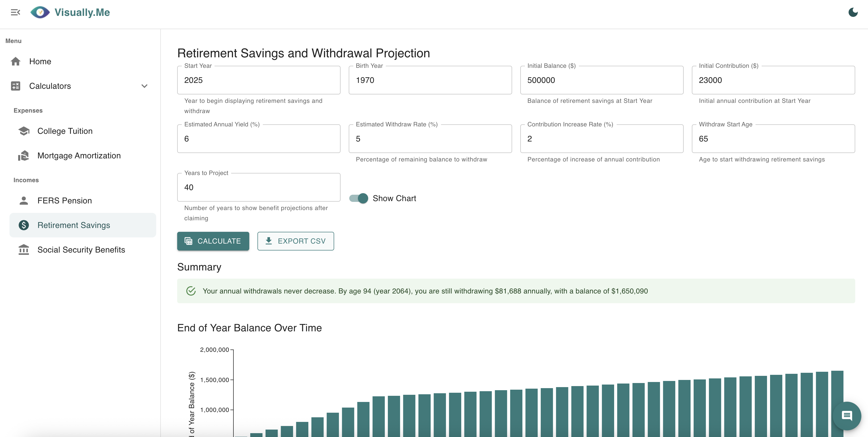Click the Mortgage Amortization house icon
This screenshot has width=868, height=437.
click(x=24, y=156)
